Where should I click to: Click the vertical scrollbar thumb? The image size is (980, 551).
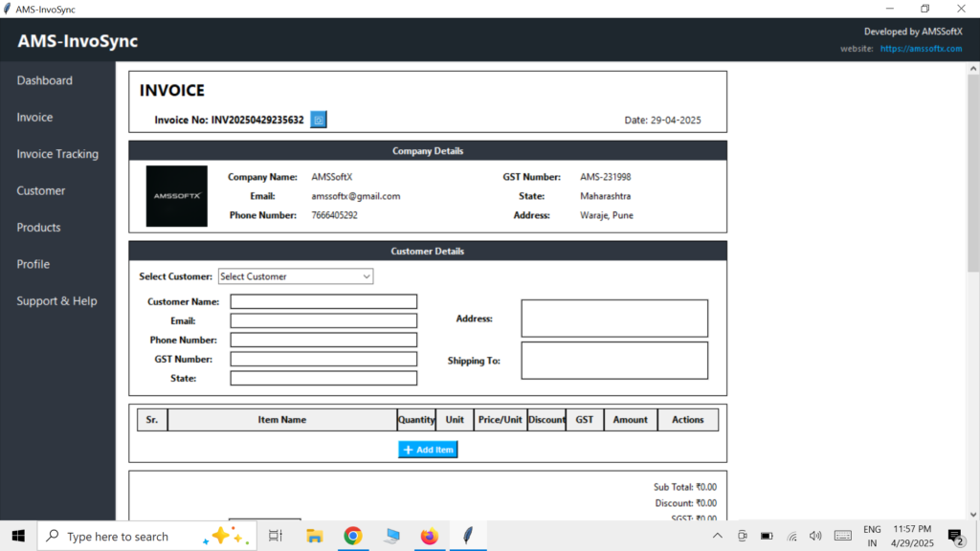[973, 174]
